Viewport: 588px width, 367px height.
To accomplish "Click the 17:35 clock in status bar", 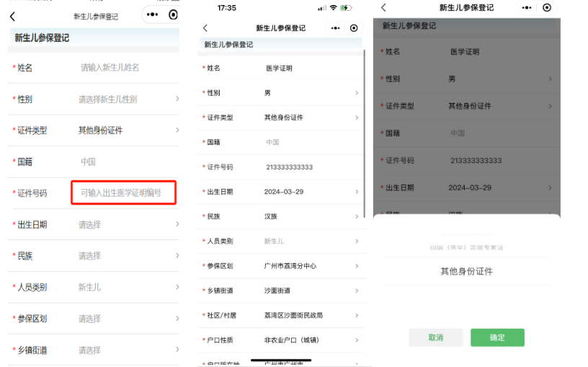I will click(226, 8).
